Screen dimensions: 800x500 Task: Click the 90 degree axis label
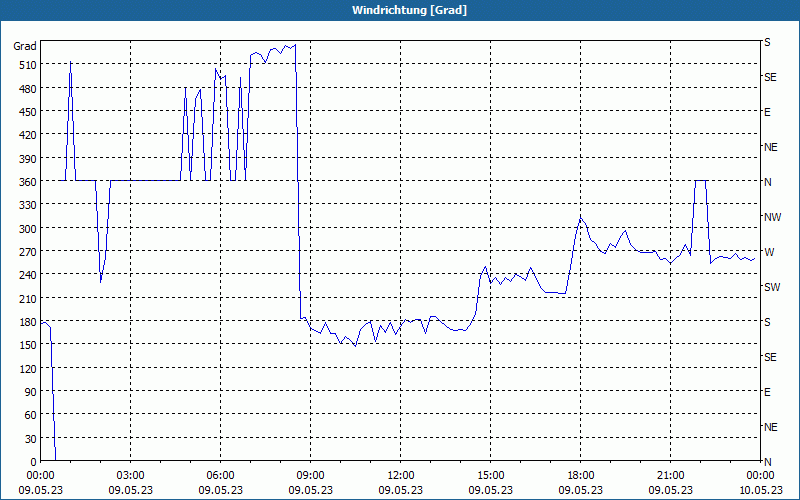click(x=31, y=392)
